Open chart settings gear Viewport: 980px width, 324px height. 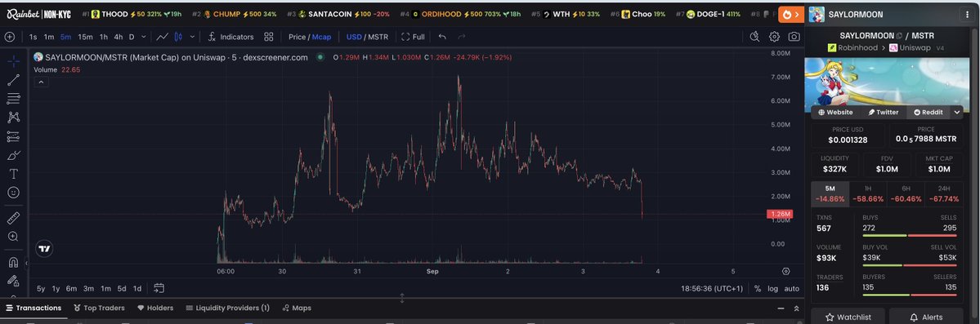click(774, 37)
